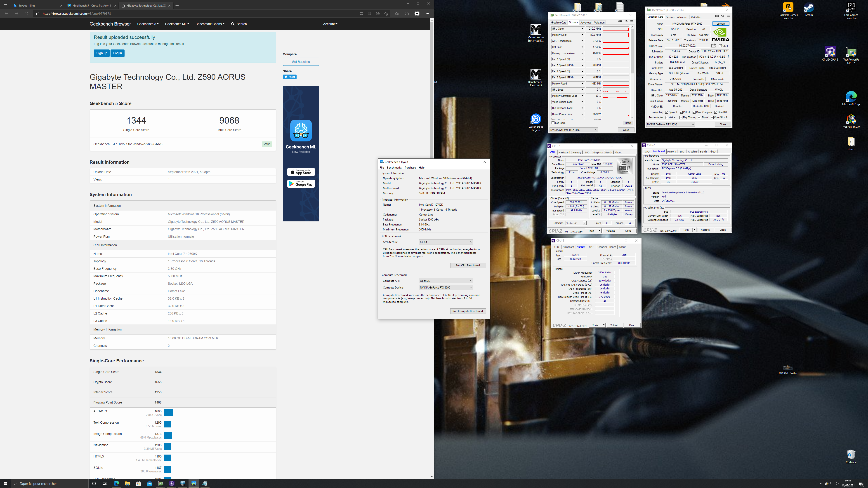Toggle Ray Tracing checkbox
This screenshot has width=868, height=488.
(x=681, y=117)
